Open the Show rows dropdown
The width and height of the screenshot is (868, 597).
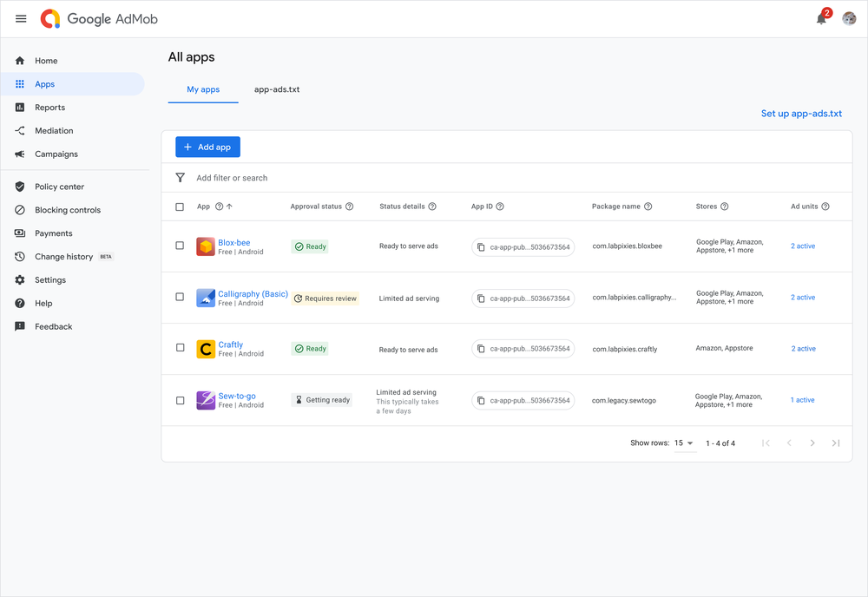[x=685, y=443]
